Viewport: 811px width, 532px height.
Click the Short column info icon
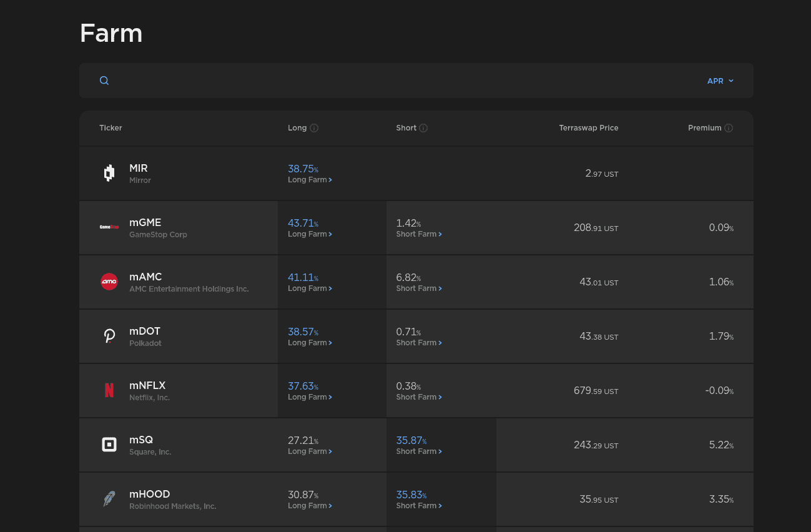pos(423,128)
